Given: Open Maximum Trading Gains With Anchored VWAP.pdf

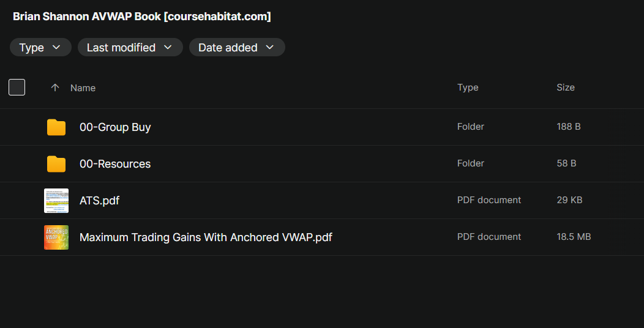Looking at the screenshot, I should (x=206, y=237).
